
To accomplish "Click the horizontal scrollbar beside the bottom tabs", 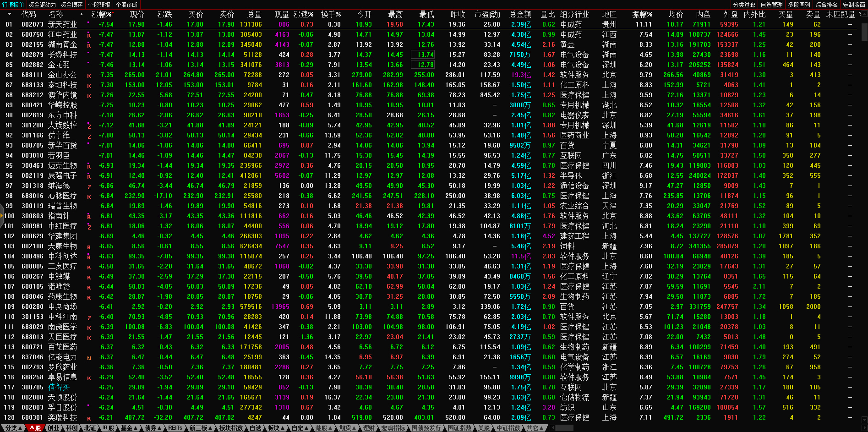I will [564, 428].
